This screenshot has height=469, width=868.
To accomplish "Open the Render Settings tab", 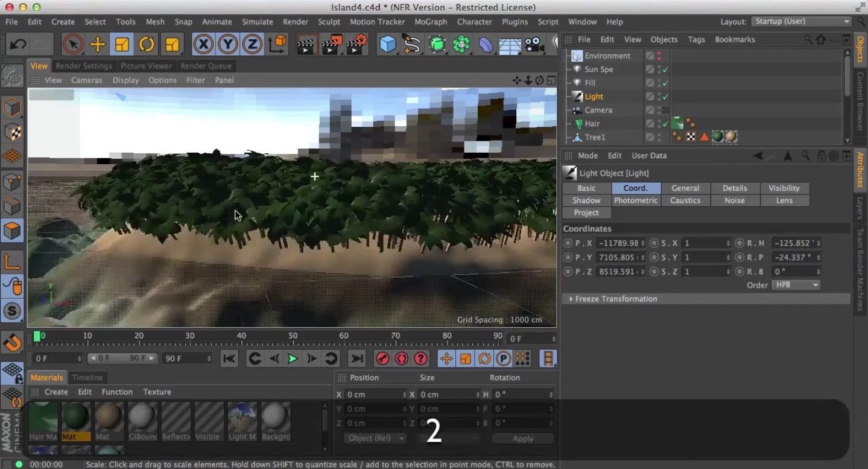I will tap(83, 66).
